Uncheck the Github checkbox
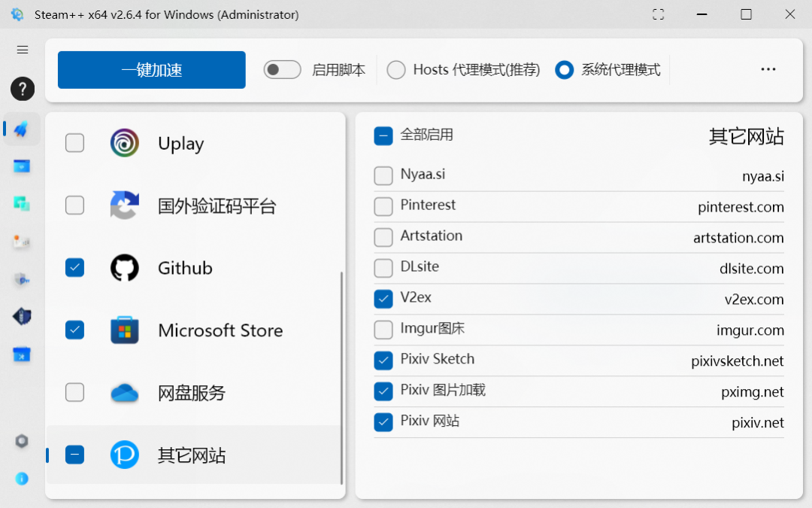812x508 pixels. (x=74, y=267)
